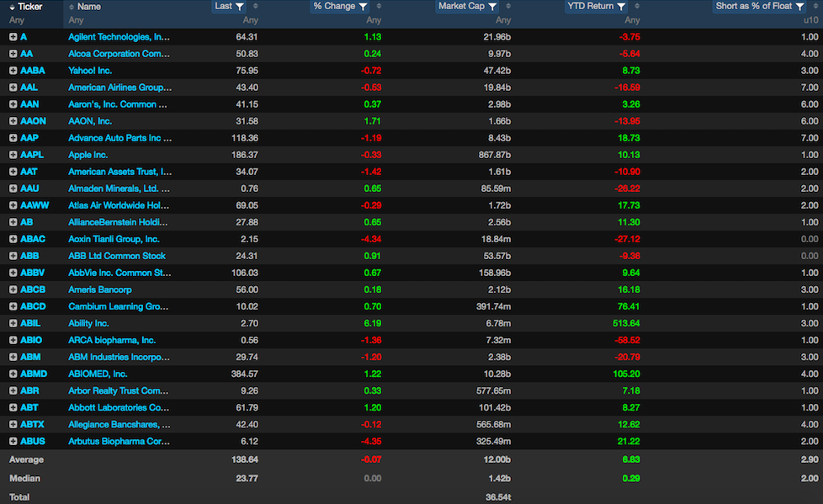Edit the Ticker filter field showing Any
823x504 pixels.
pos(31,20)
